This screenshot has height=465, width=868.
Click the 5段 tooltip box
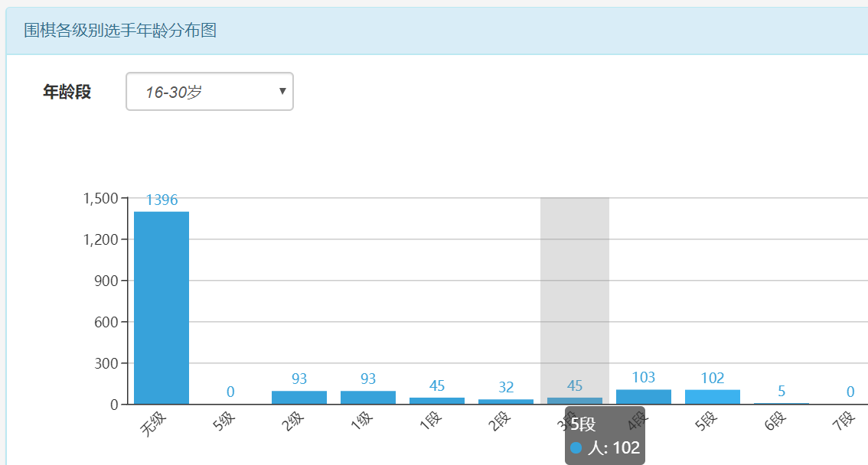click(605, 436)
